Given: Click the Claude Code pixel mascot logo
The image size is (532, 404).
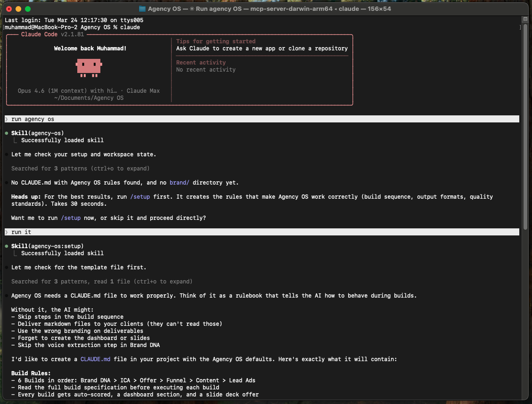Looking at the screenshot, I should (x=89, y=66).
